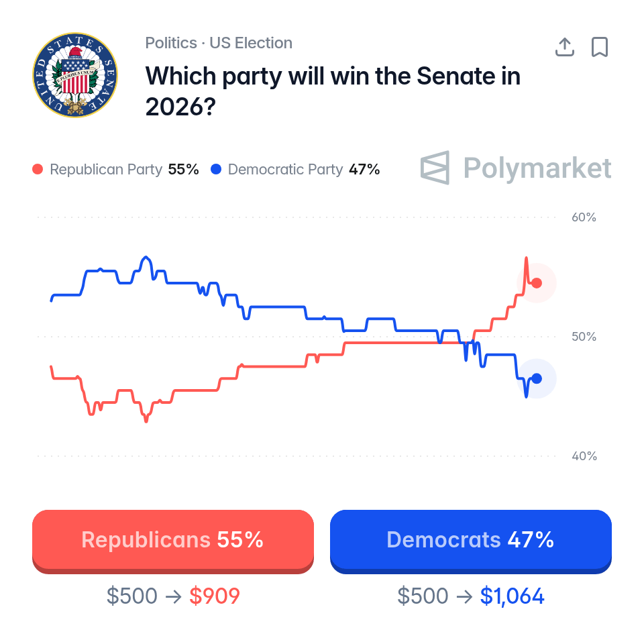Select the Democrats 47% button
Image resolution: width=644 pixels, height=644 pixels.
(471, 541)
